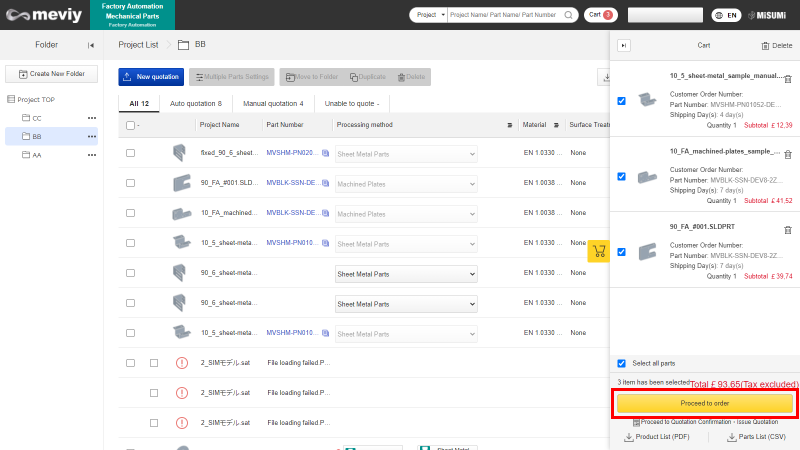
Task: Open the Cart in header
Action: 600,15
